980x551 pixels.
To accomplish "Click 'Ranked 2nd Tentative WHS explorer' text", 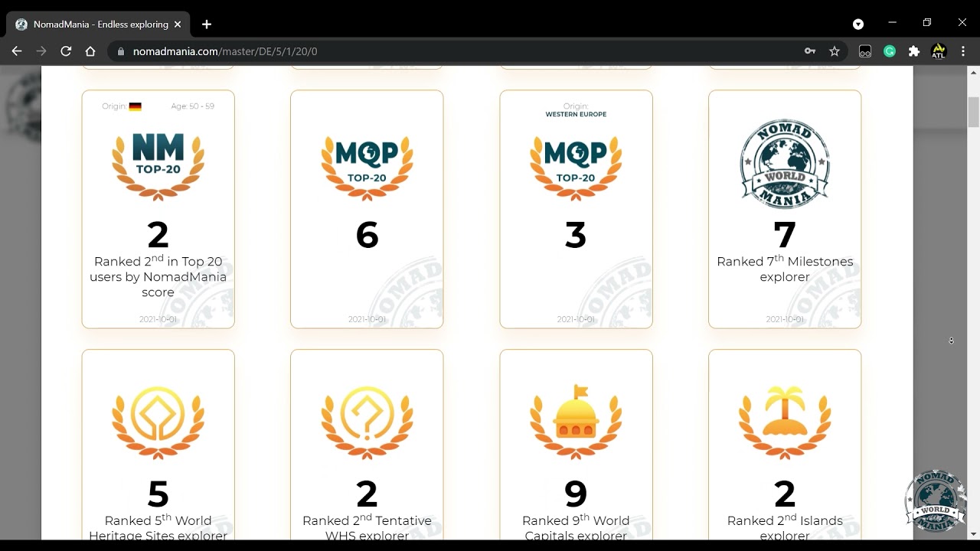I will point(367,527).
